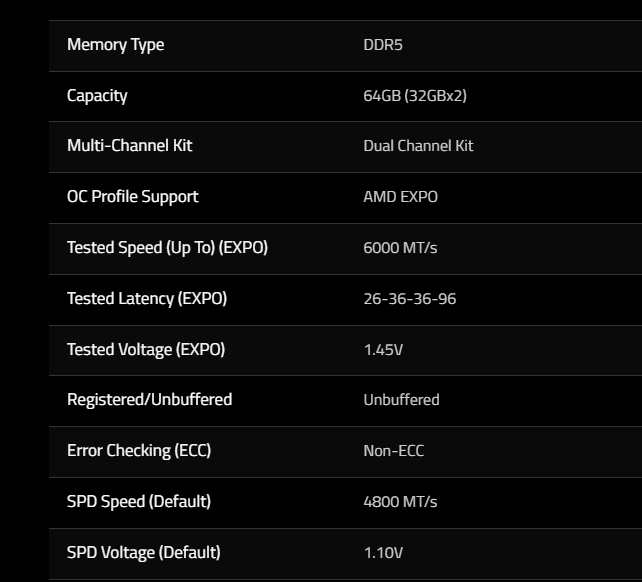Click the SPD Speed (Default) label
Image resolution: width=642 pixels, height=582 pixels.
point(138,501)
